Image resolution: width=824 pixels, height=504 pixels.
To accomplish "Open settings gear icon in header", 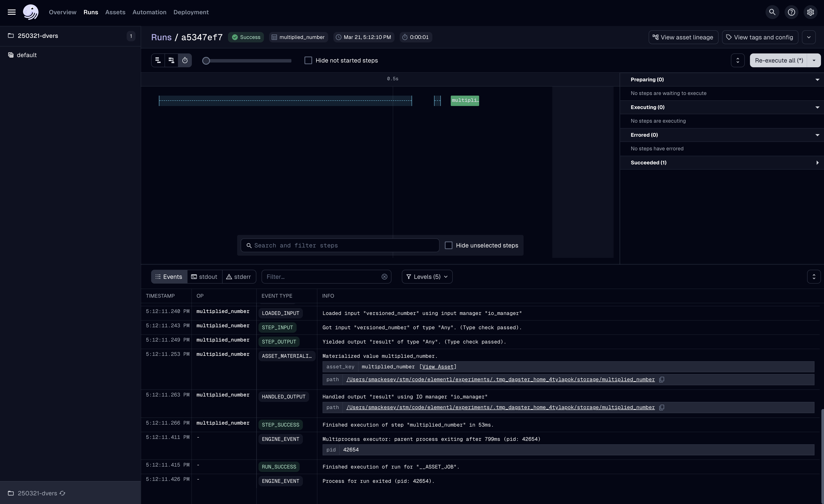I will click(810, 12).
